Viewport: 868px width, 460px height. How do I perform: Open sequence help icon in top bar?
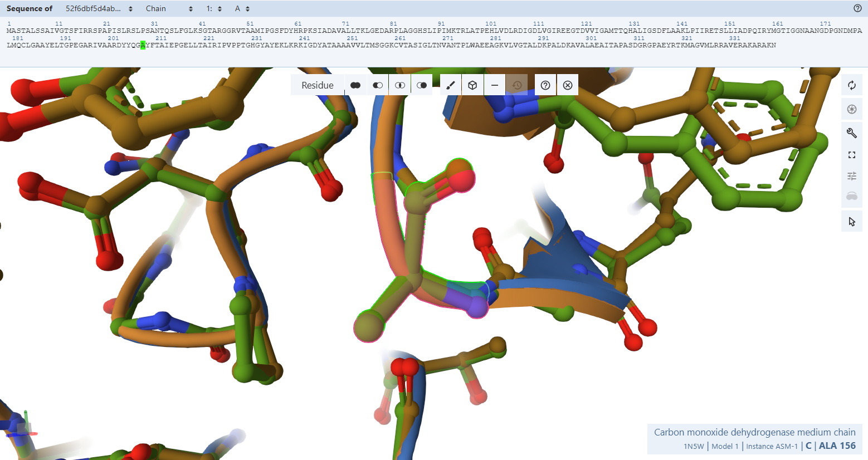coord(858,8)
